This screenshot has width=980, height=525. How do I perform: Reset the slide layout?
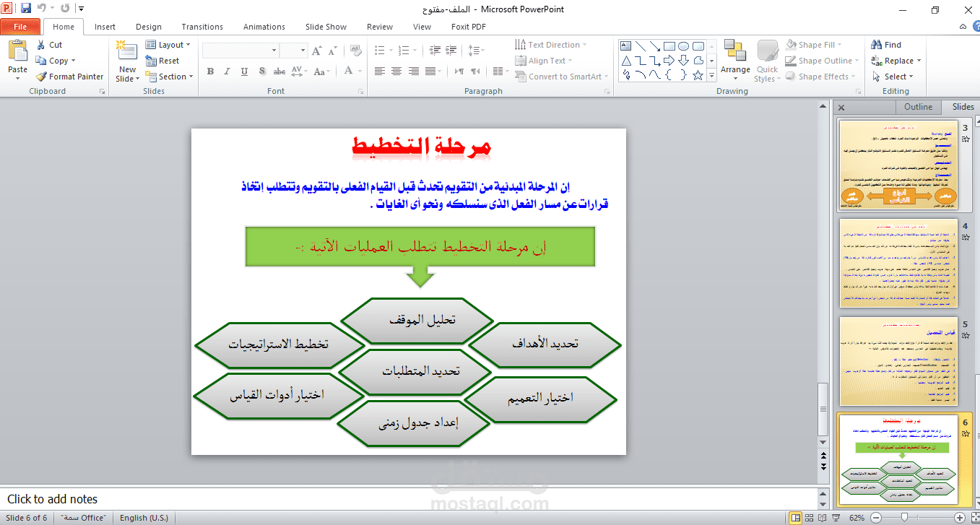point(162,61)
